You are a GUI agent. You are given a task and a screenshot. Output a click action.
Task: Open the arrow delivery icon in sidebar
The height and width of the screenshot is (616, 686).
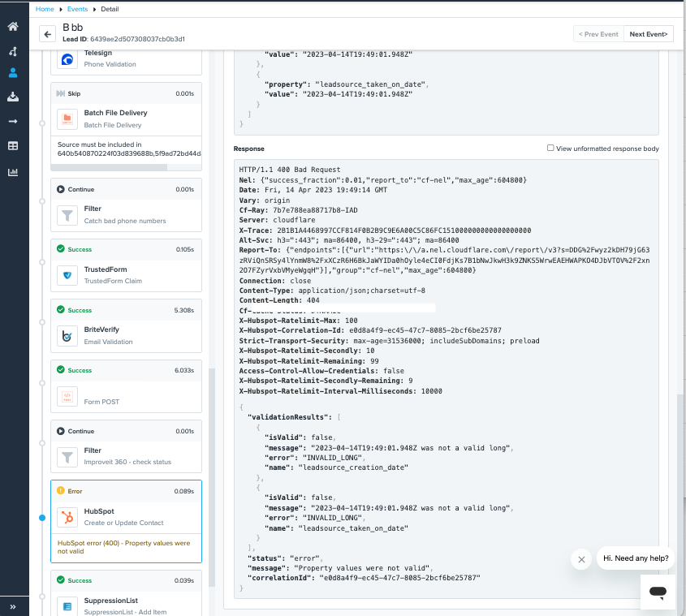[x=13, y=121]
